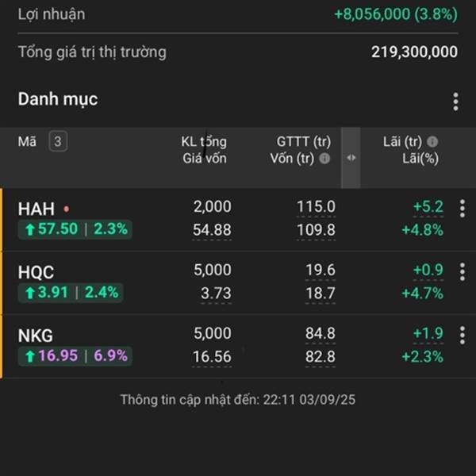Sort by GTTT (tr) column header

(x=304, y=141)
